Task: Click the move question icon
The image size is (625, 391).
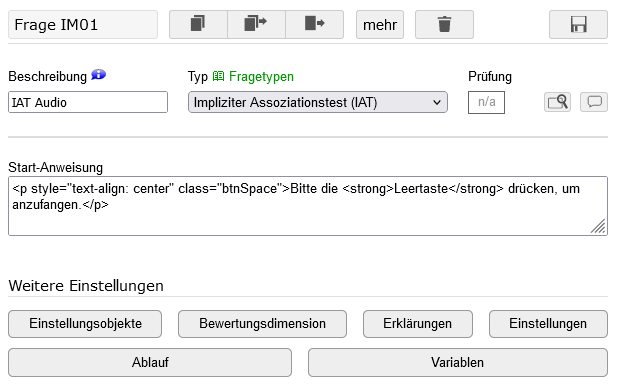Action: click(x=314, y=24)
